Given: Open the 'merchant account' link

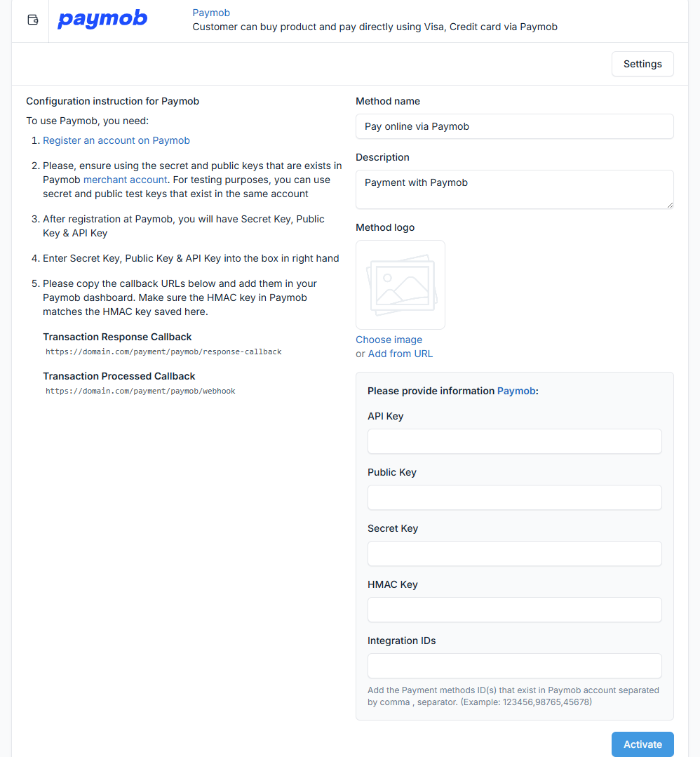Looking at the screenshot, I should click(x=125, y=180).
